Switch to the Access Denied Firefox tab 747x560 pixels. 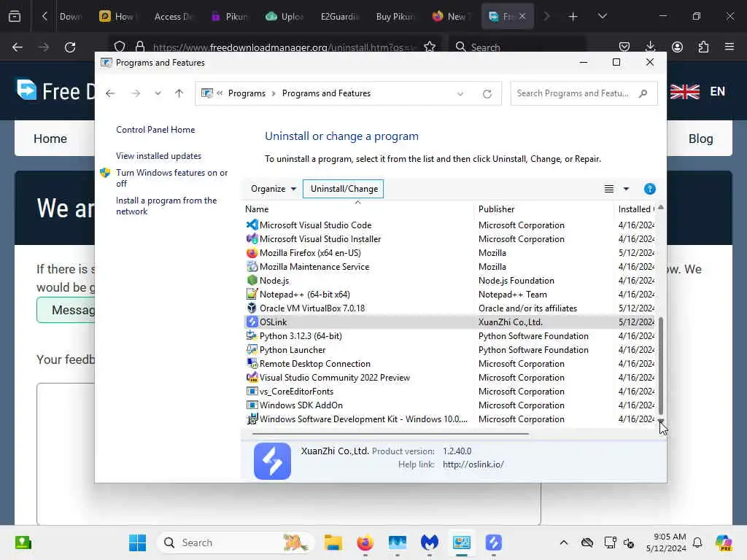(x=174, y=17)
